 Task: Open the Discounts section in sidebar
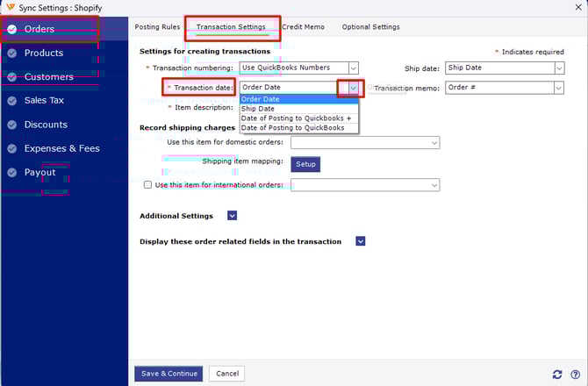[64, 125]
